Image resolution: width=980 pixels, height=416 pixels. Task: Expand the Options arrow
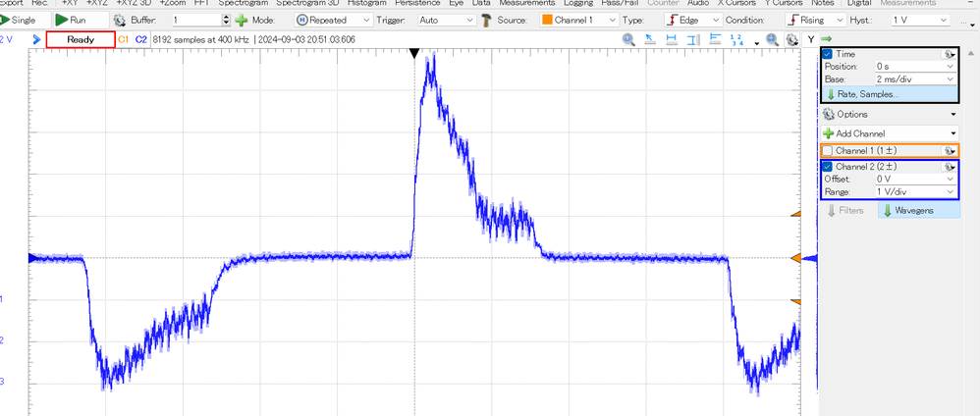tap(953, 115)
